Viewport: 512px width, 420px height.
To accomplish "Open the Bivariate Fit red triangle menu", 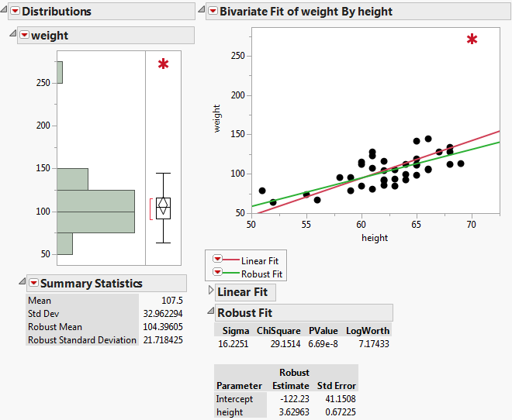I will pyautogui.click(x=213, y=12).
